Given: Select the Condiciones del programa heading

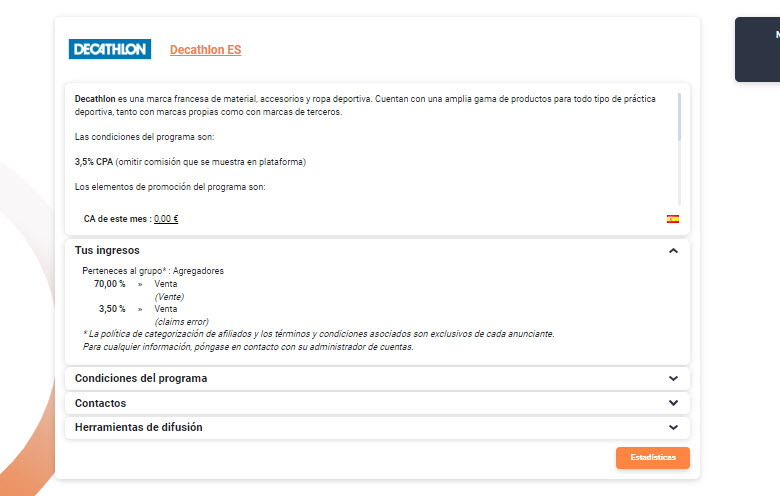Looking at the screenshot, I should tap(141, 378).
